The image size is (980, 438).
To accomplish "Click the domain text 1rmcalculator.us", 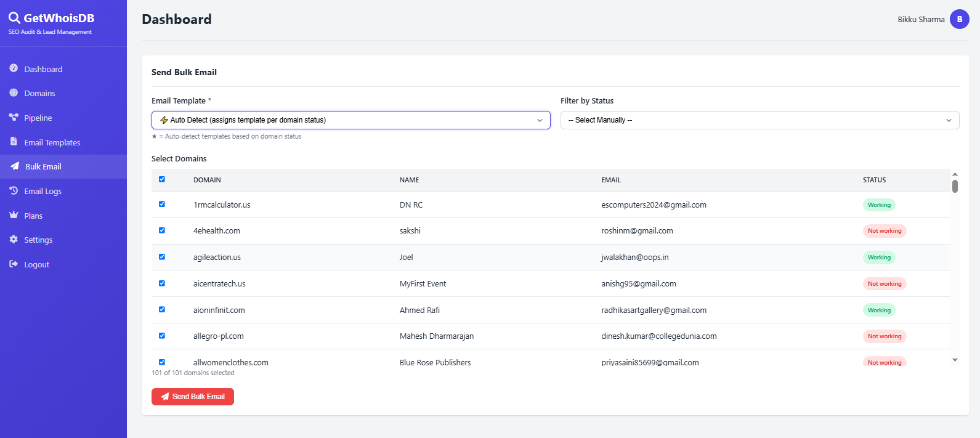I will 222,205.
